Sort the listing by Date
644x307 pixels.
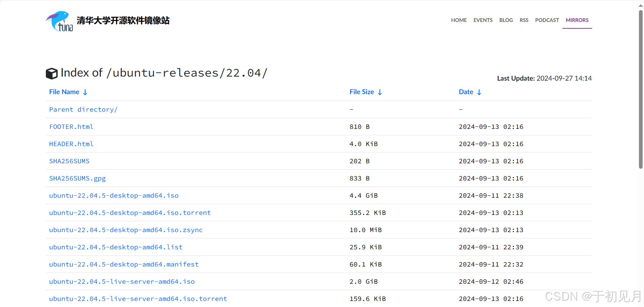[x=466, y=92]
